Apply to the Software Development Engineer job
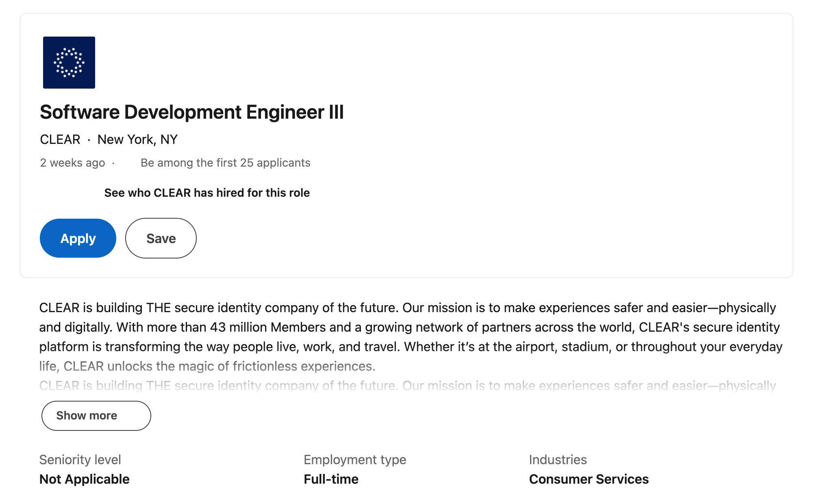The width and height of the screenshot is (813, 504). pyautogui.click(x=78, y=238)
